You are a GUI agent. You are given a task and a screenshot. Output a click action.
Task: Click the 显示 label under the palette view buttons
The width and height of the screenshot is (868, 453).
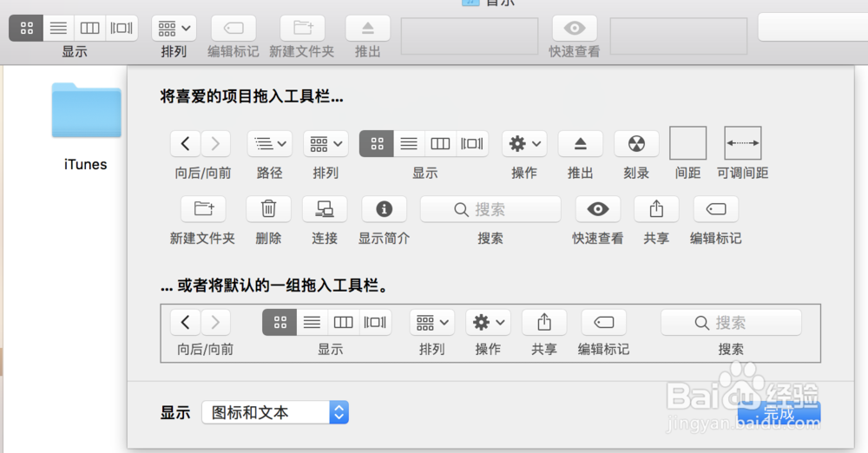425,174
